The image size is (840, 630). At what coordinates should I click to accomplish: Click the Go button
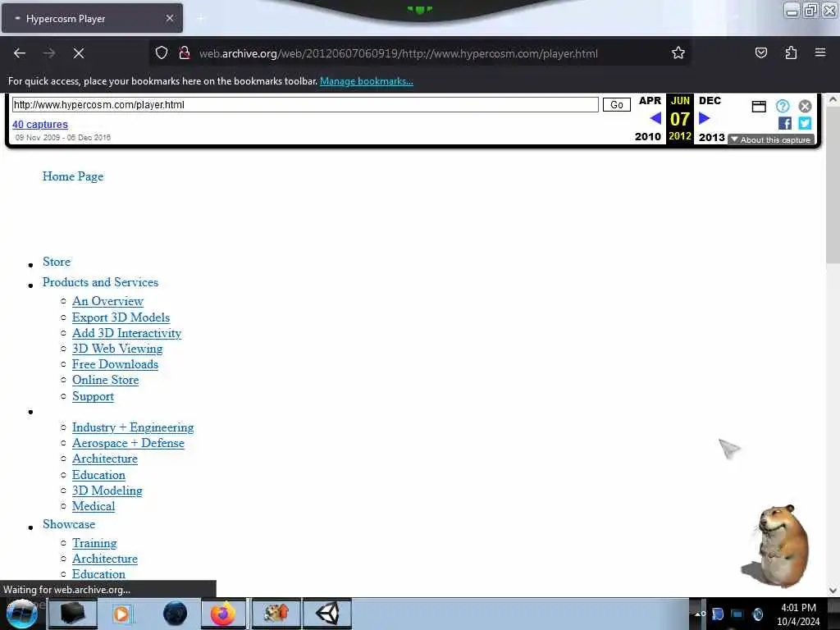click(617, 105)
